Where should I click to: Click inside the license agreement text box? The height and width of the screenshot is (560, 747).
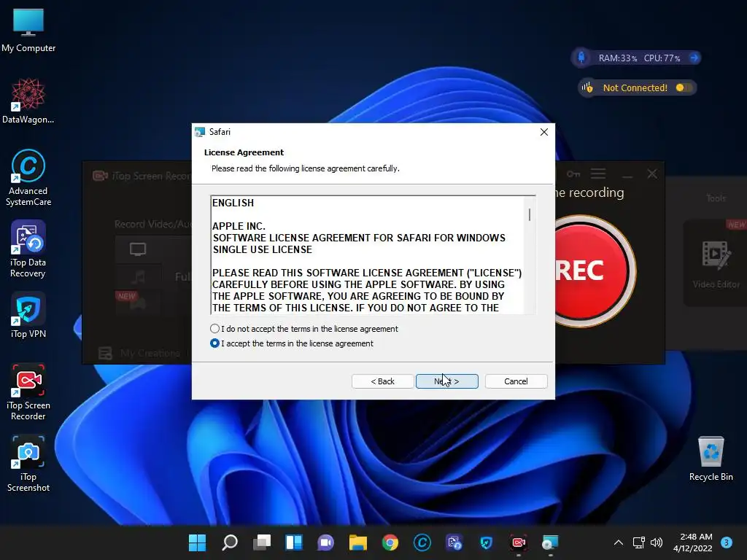(x=368, y=254)
